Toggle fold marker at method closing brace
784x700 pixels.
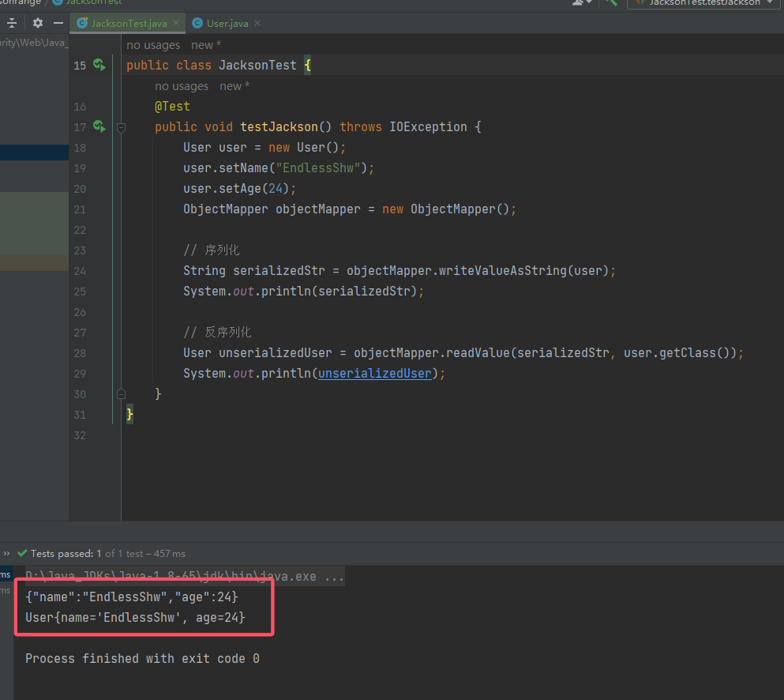pyautogui.click(x=121, y=394)
